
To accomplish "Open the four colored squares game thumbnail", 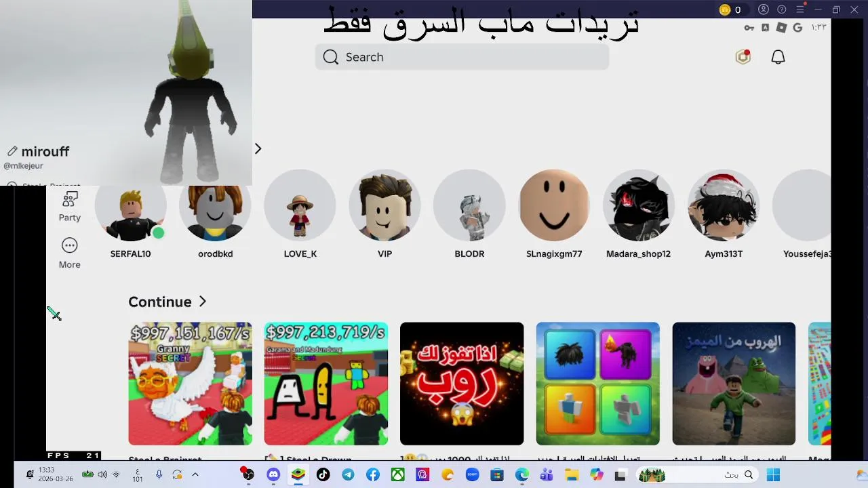I will pyautogui.click(x=597, y=384).
